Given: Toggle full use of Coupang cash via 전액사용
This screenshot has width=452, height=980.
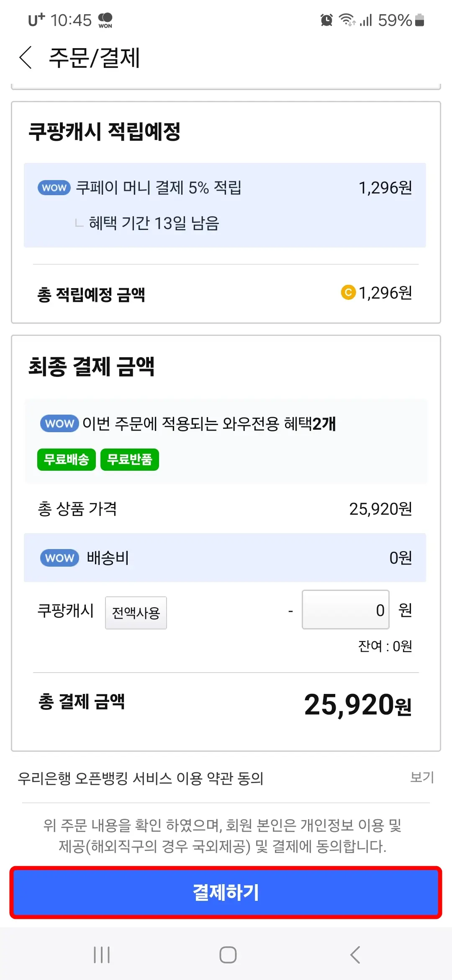Looking at the screenshot, I should tap(136, 612).
